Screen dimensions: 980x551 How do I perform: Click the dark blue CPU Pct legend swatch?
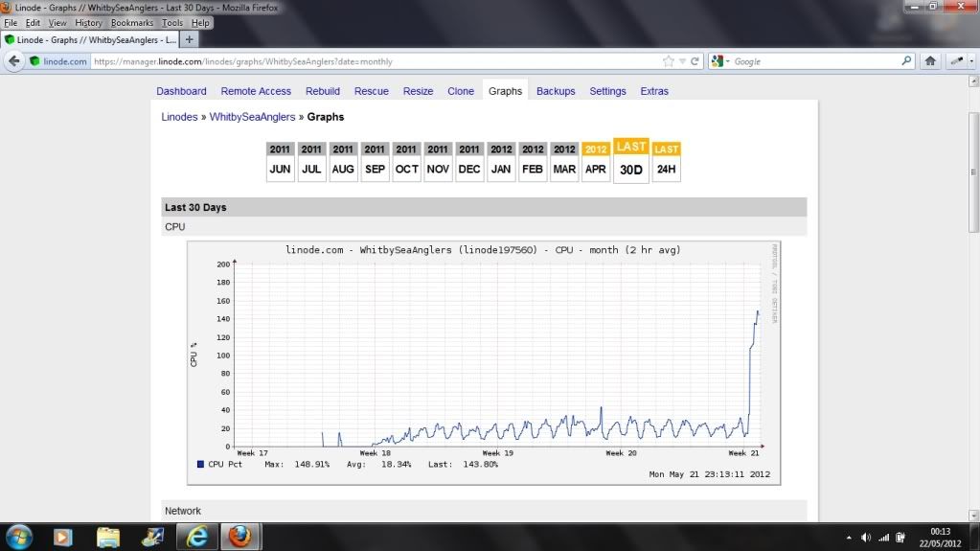(200, 464)
